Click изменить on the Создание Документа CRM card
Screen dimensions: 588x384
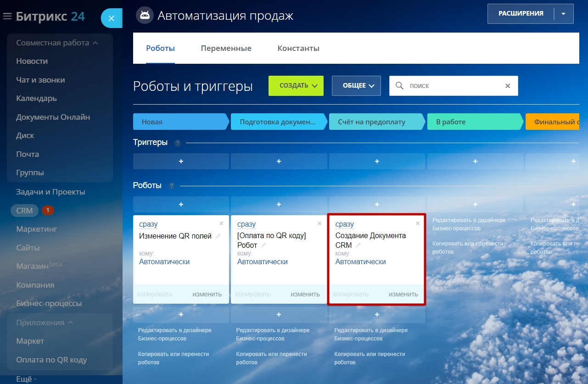403,294
